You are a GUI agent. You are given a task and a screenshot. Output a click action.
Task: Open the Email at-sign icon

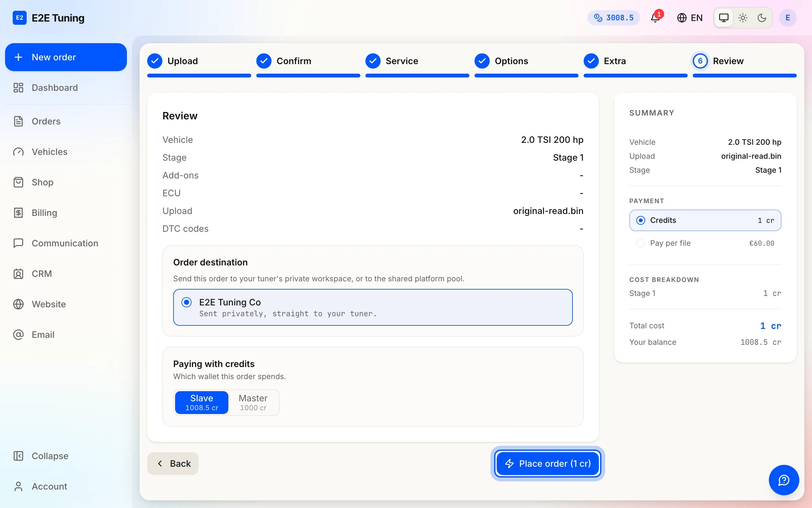[18, 335]
